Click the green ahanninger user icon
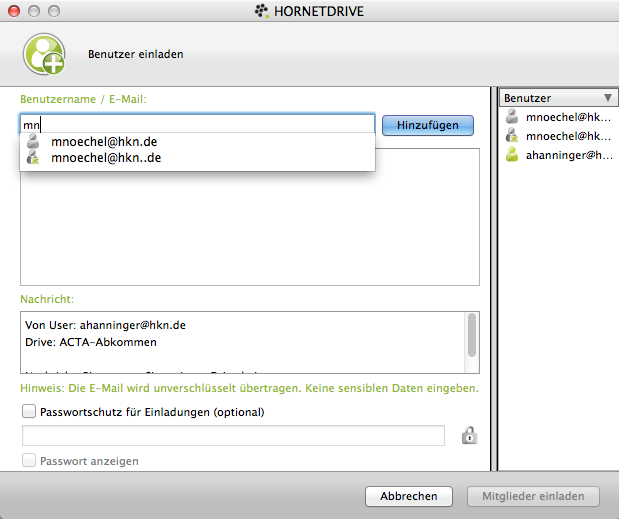This screenshot has height=519, width=619. [x=512, y=155]
